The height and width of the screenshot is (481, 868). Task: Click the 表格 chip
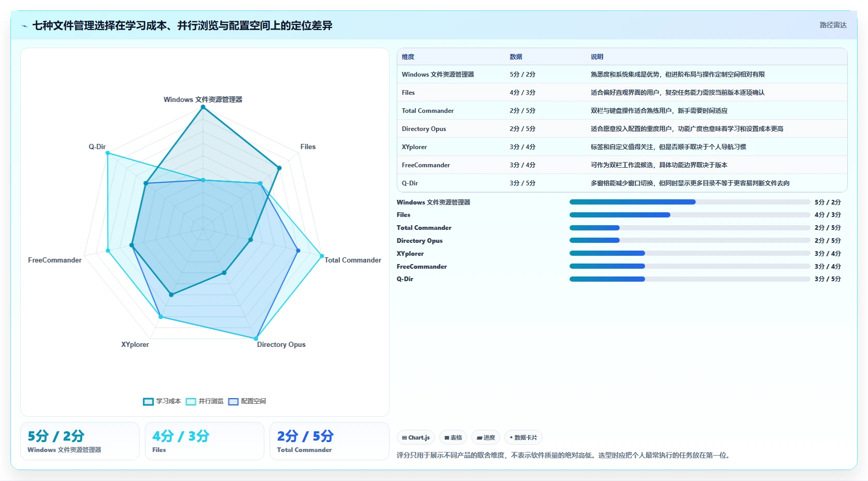pyautogui.click(x=453, y=438)
